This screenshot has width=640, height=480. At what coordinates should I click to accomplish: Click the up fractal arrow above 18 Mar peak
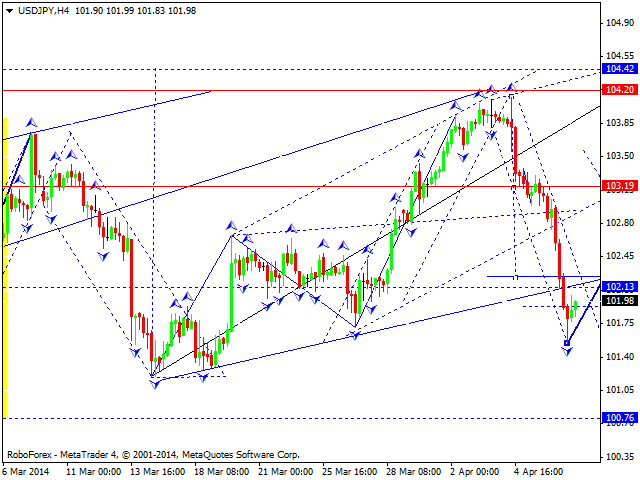click(231, 225)
